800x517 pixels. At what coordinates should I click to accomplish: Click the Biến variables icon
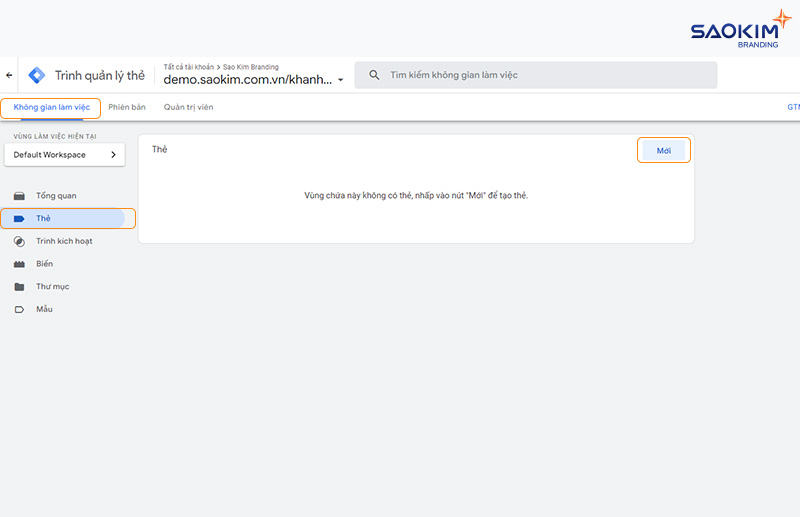tap(19, 264)
